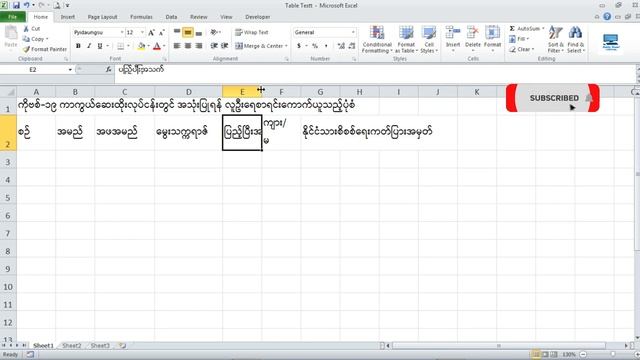Select the Format Painter brush
640x360 pixels.
point(27,49)
